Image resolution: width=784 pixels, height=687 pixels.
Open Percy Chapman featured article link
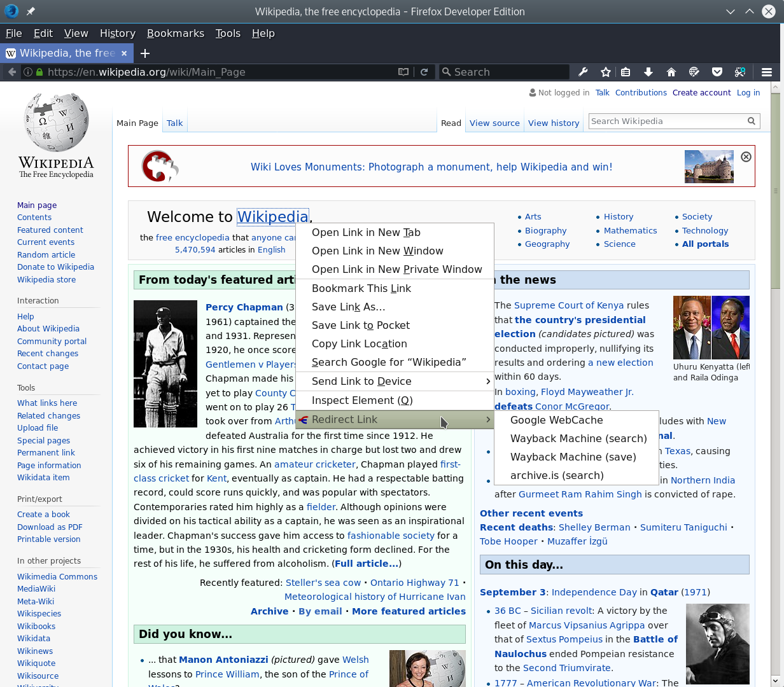tap(244, 307)
